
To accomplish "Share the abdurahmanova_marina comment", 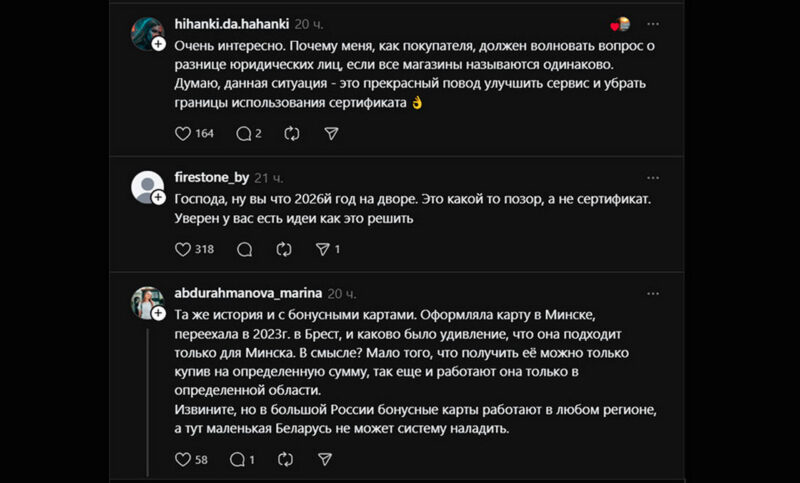I will (x=323, y=460).
